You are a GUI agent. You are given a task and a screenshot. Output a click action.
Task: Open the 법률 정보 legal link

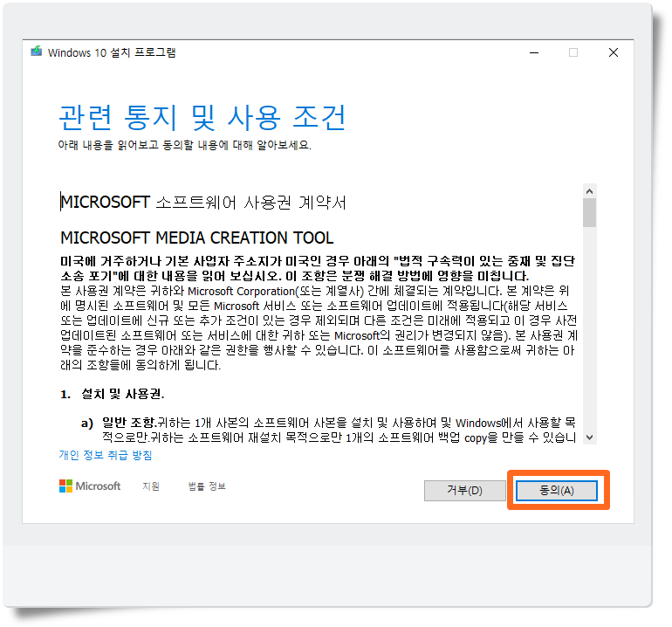(207, 486)
